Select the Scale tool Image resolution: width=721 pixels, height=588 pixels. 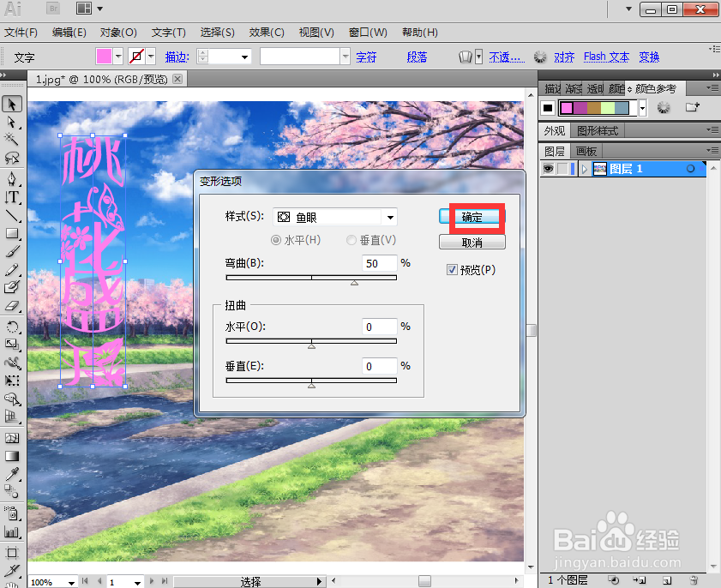12,345
